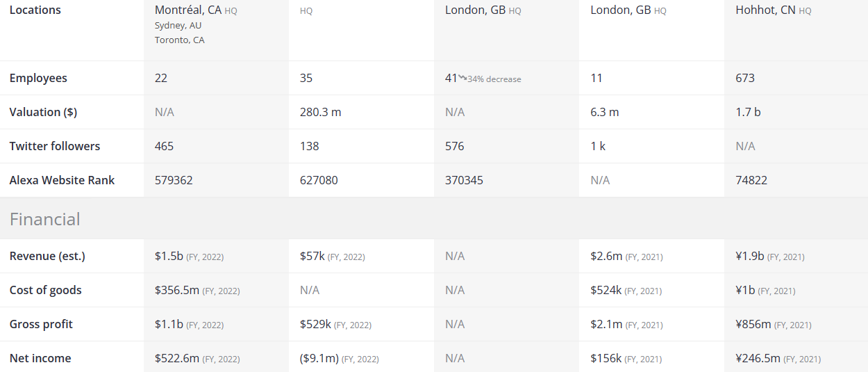Click the Alexa Website Rank row label
Screen dimensions: 868x372
coord(62,180)
